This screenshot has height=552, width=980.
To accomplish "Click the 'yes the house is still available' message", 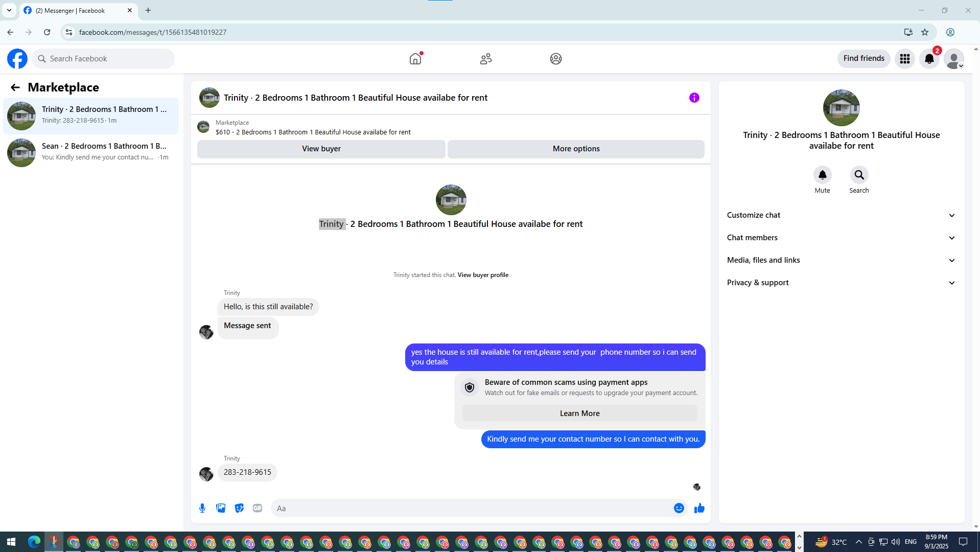I will 555,357.
